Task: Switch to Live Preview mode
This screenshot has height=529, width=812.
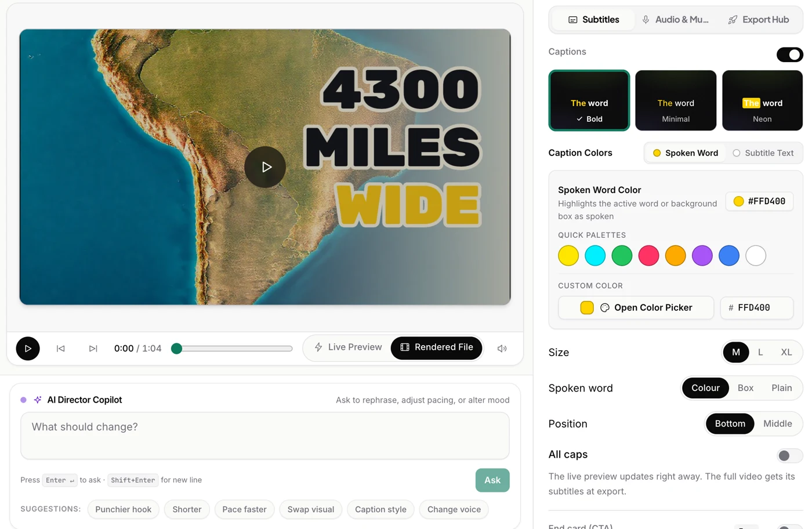Action: [x=348, y=347]
